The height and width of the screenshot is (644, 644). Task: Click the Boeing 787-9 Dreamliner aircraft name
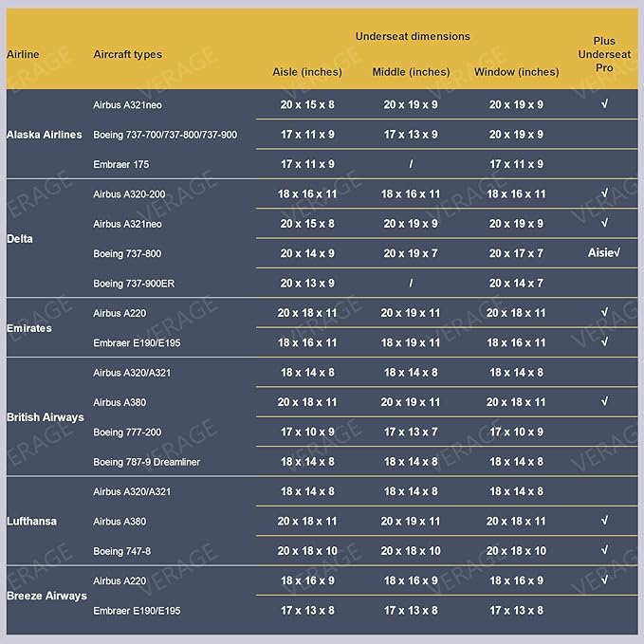click(146, 462)
